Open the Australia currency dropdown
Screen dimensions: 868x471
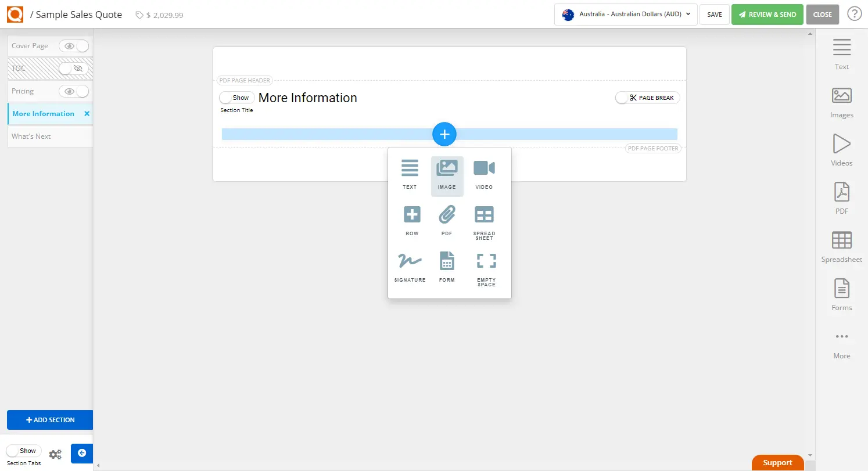pos(625,15)
